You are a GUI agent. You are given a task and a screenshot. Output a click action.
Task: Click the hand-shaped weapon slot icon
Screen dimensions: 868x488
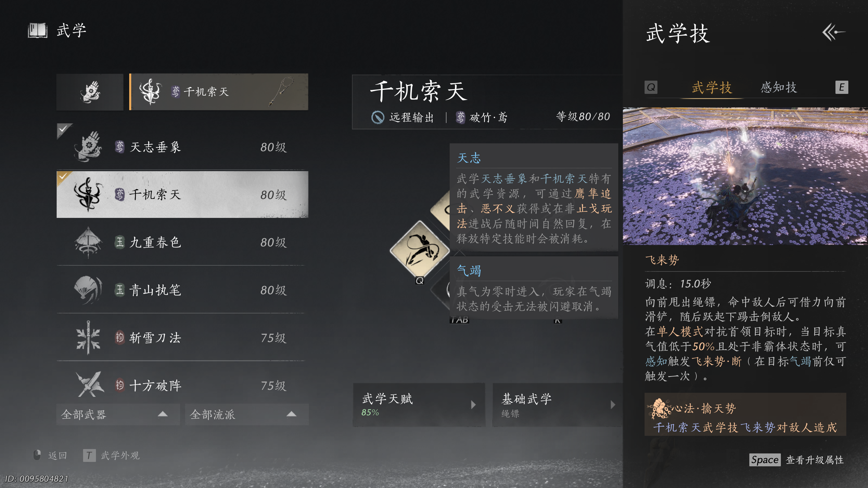(x=90, y=92)
